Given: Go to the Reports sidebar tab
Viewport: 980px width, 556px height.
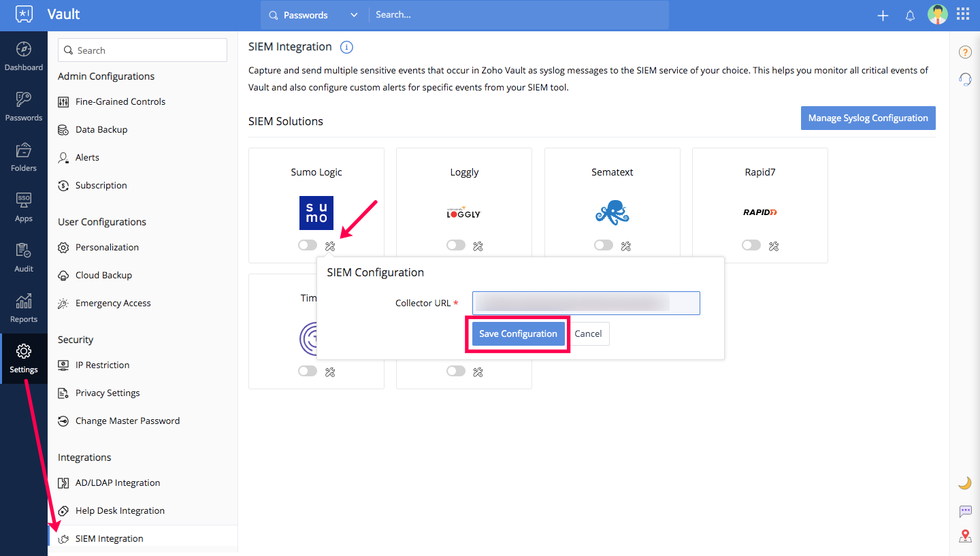Looking at the screenshot, I should click(24, 308).
